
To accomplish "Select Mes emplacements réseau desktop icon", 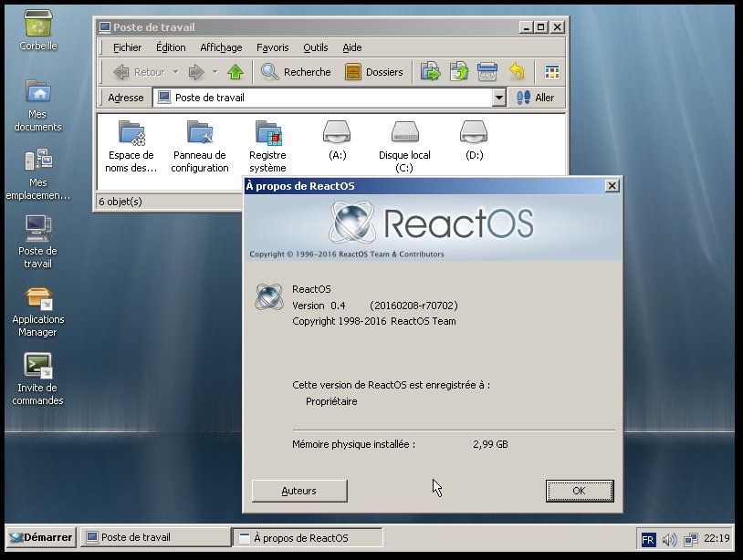I will [38, 173].
